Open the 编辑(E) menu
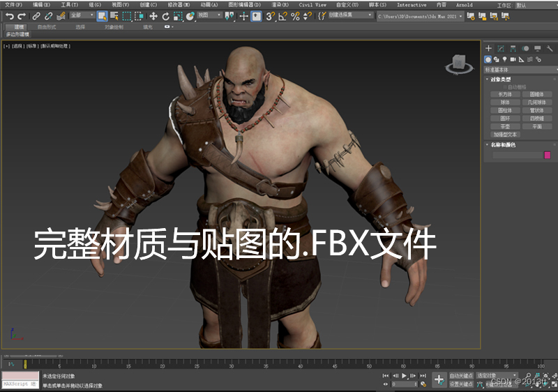 [x=41, y=5]
